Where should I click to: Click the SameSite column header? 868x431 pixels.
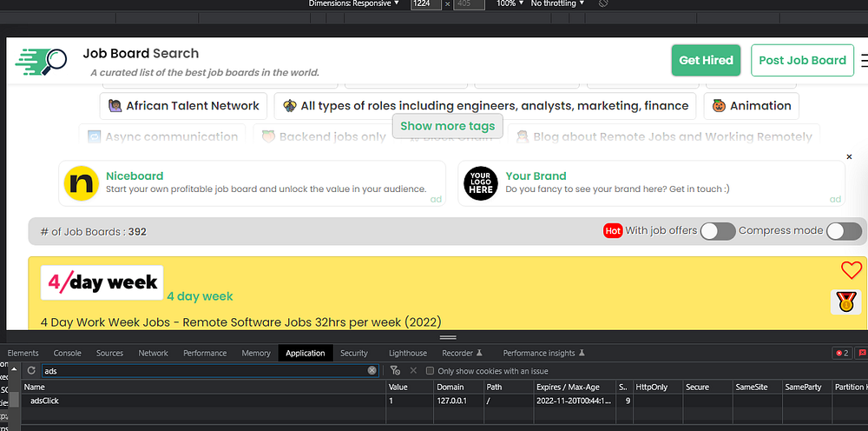[x=757, y=388]
